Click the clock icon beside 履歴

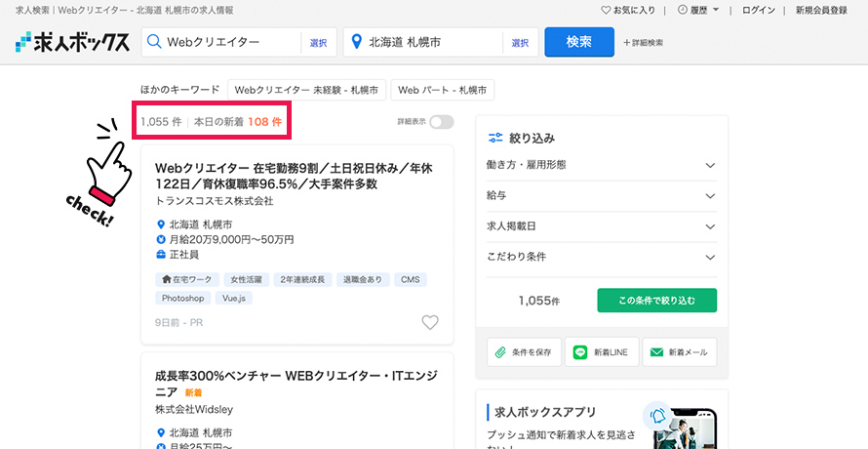coord(682,10)
